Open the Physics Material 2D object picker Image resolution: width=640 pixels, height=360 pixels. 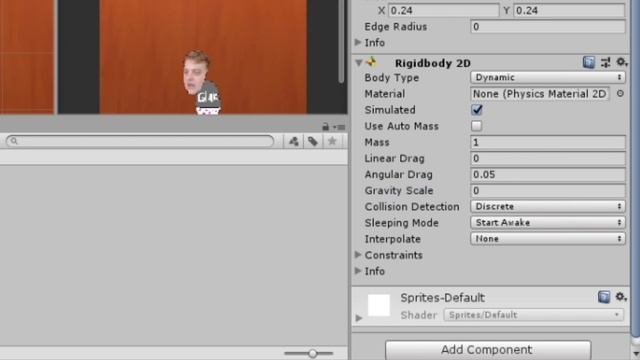click(x=620, y=93)
